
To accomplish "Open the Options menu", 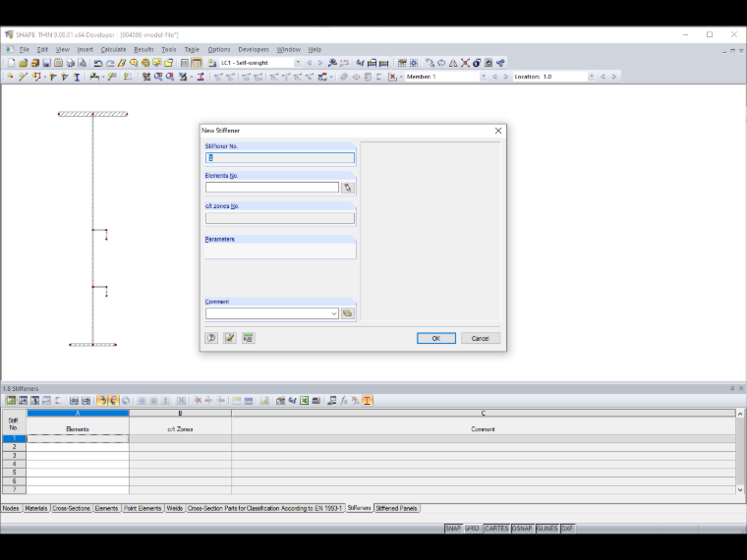I will [218, 49].
